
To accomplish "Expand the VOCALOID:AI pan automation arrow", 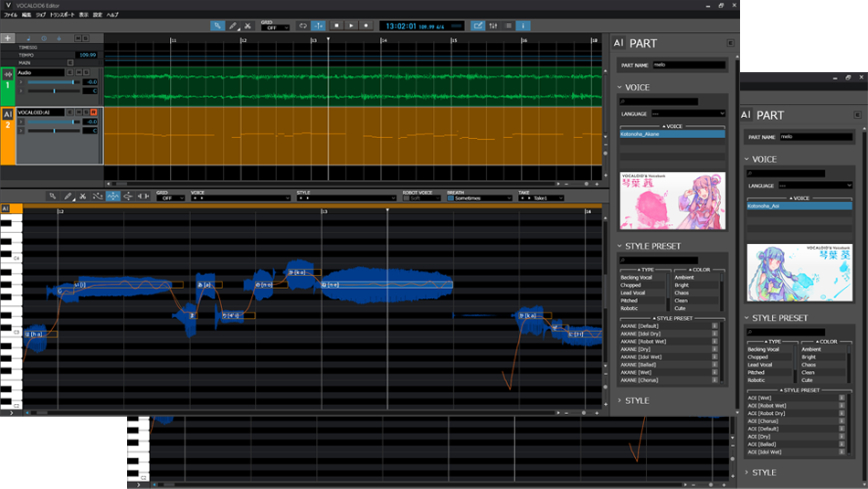I will click(21, 131).
